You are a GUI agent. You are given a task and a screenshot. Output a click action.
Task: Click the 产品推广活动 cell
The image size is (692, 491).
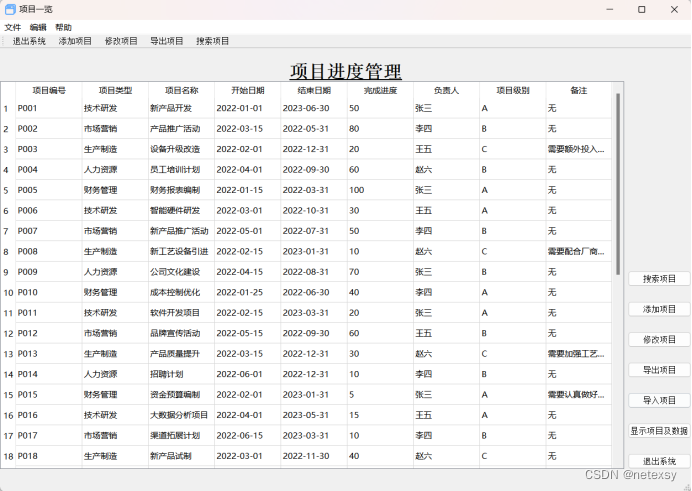(x=181, y=129)
